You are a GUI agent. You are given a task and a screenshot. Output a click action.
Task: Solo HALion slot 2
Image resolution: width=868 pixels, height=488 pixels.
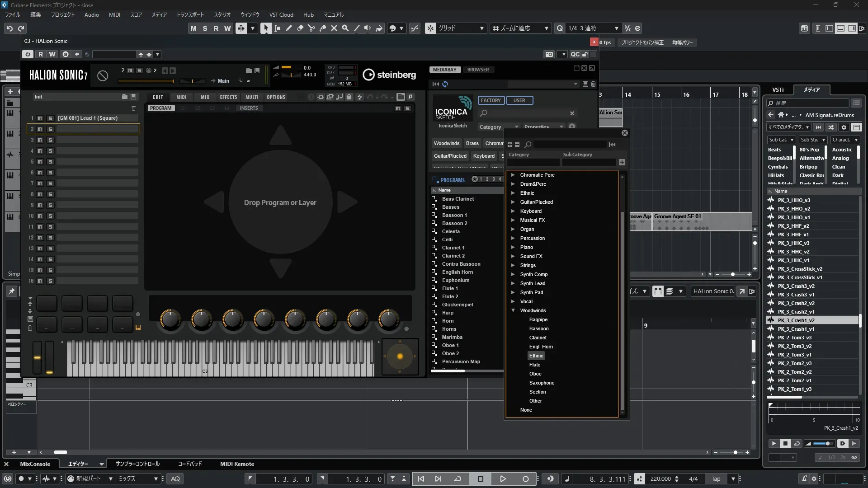click(50, 129)
